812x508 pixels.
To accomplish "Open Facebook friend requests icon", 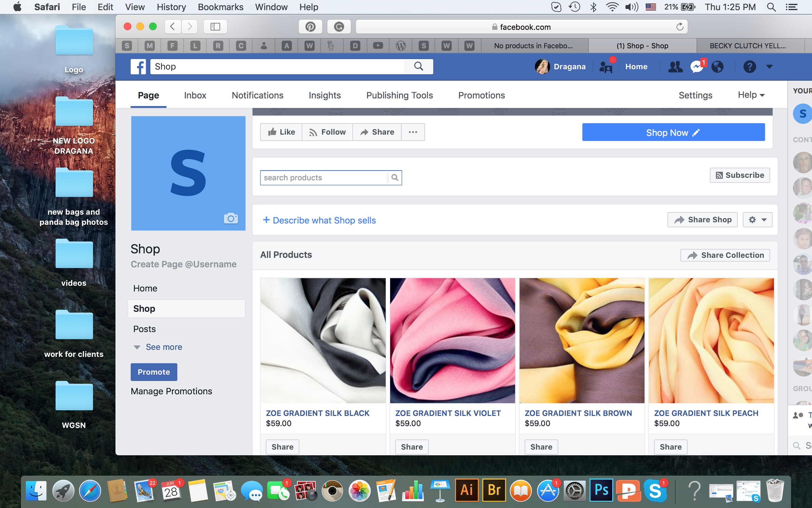I will [675, 67].
